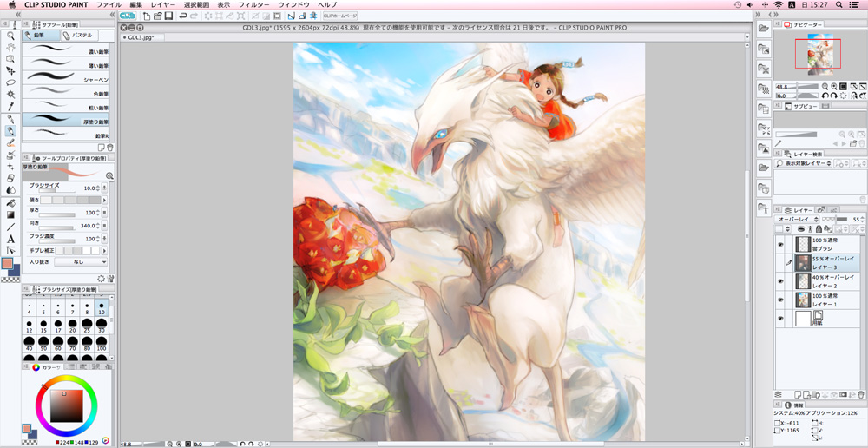The height and width of the screenshot is (448, 868).
Task: Open the レイヤー menu
Action: pos(163,4)
